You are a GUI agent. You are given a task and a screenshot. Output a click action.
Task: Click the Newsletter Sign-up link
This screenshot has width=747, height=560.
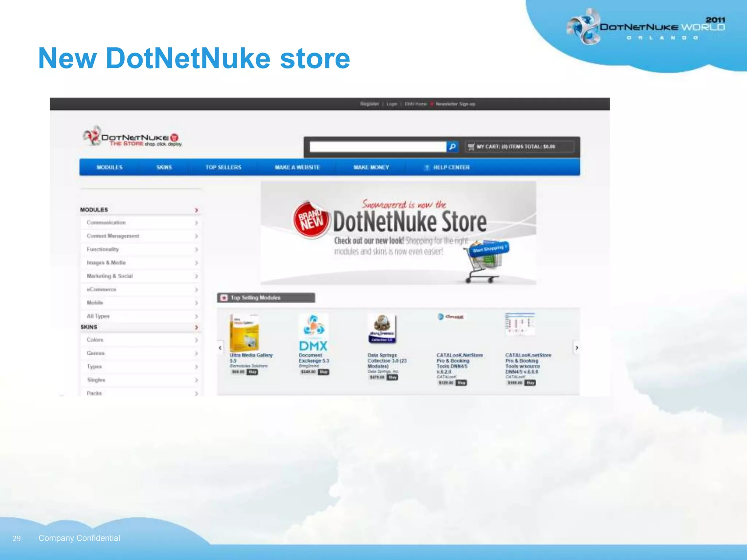point(456,104)
